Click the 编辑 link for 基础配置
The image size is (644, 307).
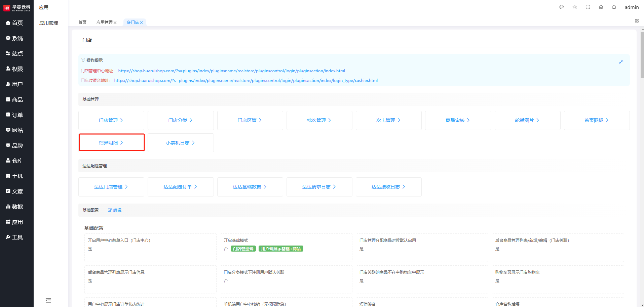tap(115, 210)
